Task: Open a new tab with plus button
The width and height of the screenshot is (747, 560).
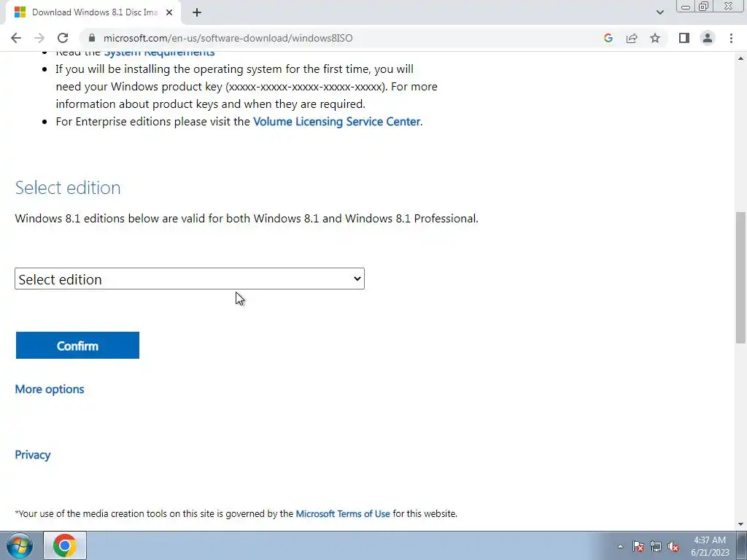Action: tap(197, 12)
